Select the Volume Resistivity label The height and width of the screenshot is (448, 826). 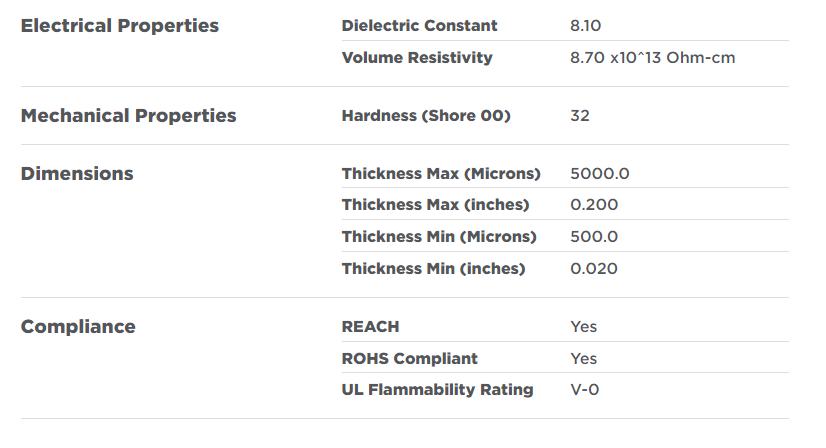click(x=417, y=58)
